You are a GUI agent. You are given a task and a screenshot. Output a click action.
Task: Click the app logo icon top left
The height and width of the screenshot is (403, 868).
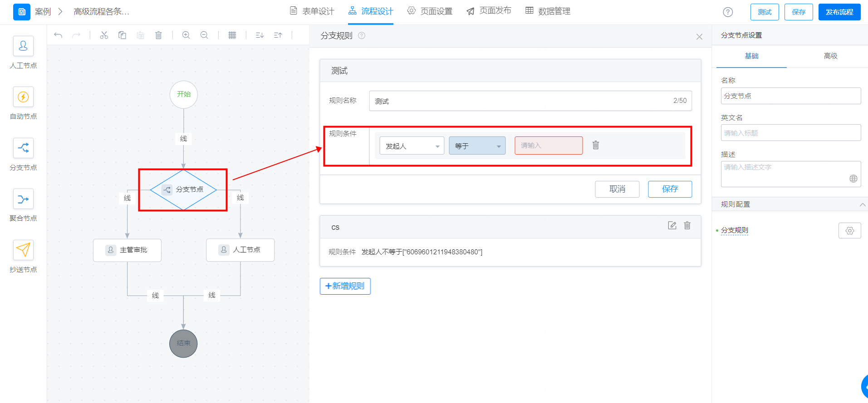(x=22, y=12)
